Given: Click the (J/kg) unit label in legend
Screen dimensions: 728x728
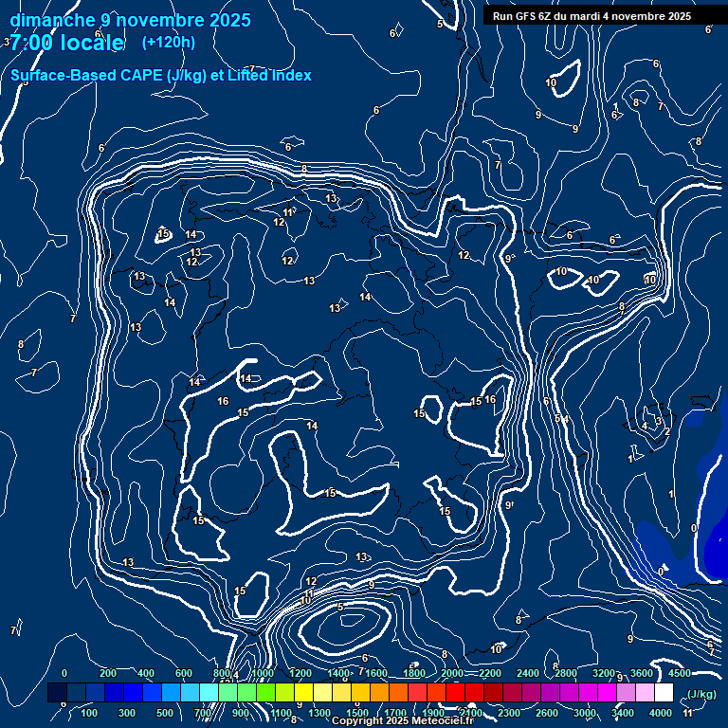Looking at the screenshot, I should pos(701,694).
